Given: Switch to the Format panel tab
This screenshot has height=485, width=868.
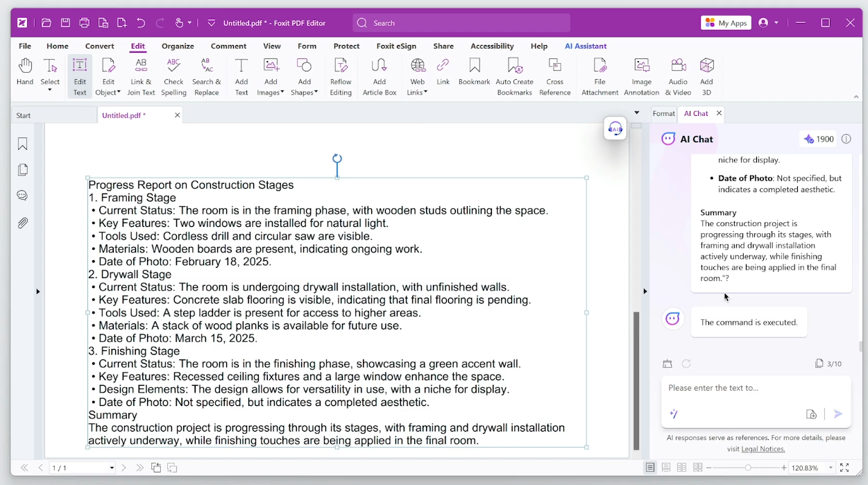Looking at the screenshot, I should [x=663, y=113].
